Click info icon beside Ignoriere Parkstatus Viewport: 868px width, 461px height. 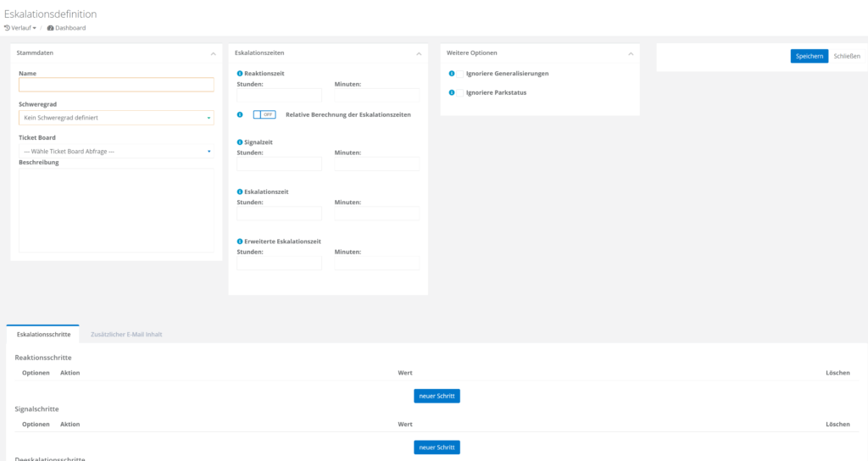click(x=451, y=92)
